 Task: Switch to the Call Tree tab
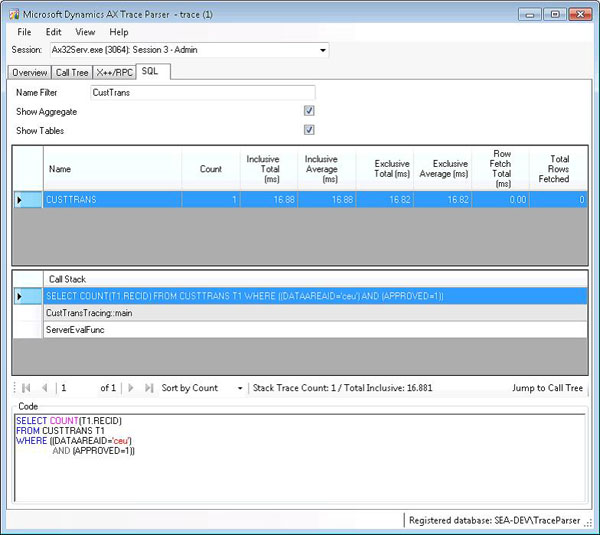coord(71,72)
